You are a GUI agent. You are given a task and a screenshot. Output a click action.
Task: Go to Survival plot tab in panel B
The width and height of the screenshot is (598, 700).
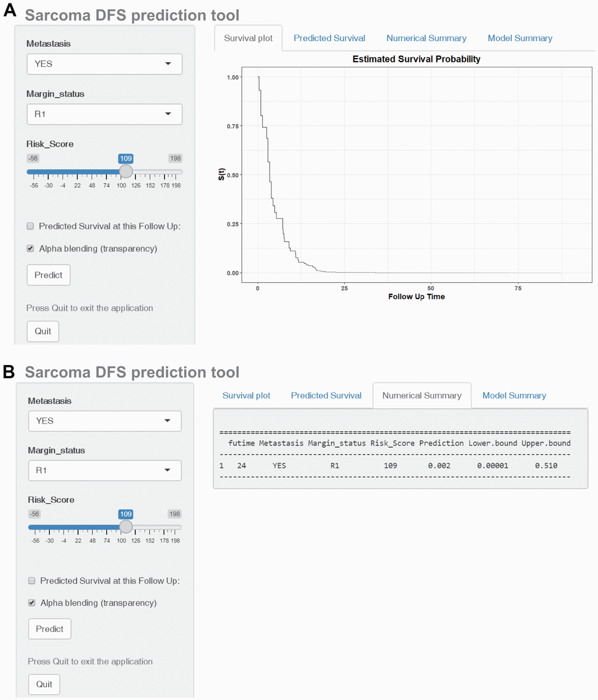[246, 395]
